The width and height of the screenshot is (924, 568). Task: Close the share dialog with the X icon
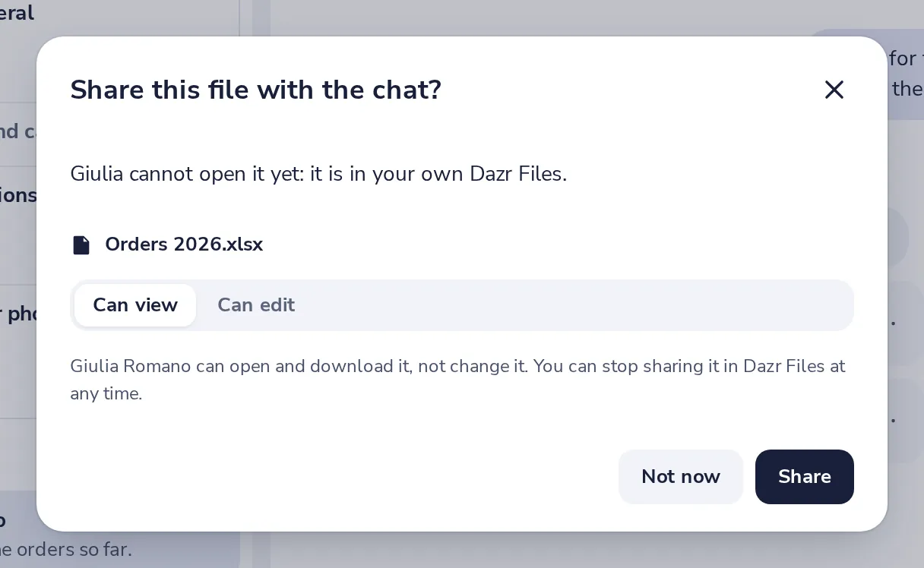pos(834,90)
